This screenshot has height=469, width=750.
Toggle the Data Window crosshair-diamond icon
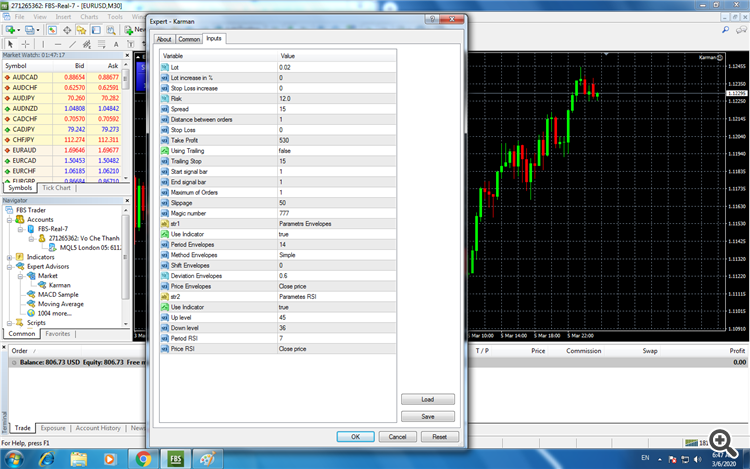[67, 30]
